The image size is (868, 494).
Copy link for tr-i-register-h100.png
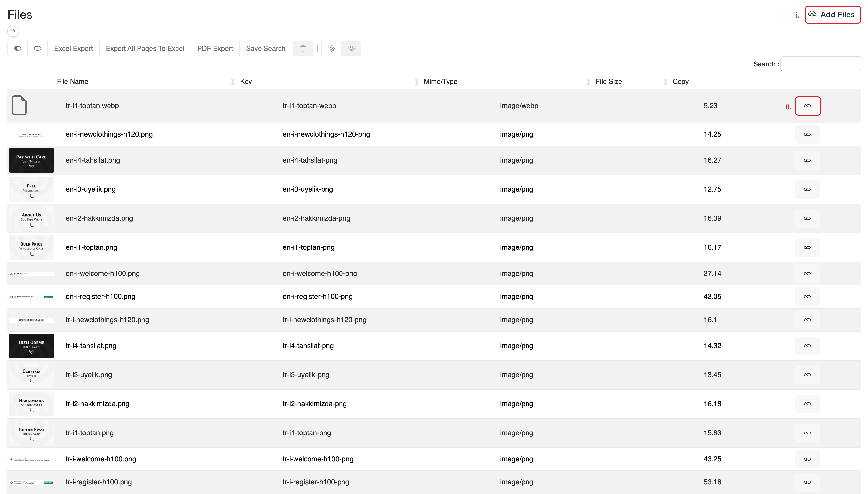point(807,482)
